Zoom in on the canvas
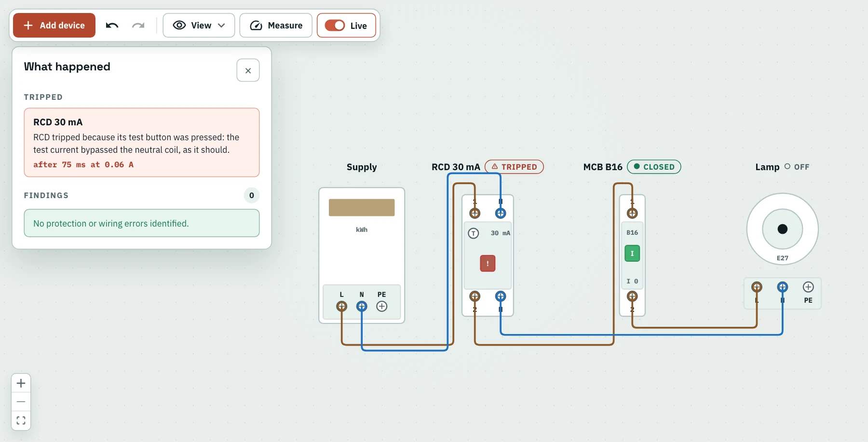868x442 pixels. pos(21,383)
